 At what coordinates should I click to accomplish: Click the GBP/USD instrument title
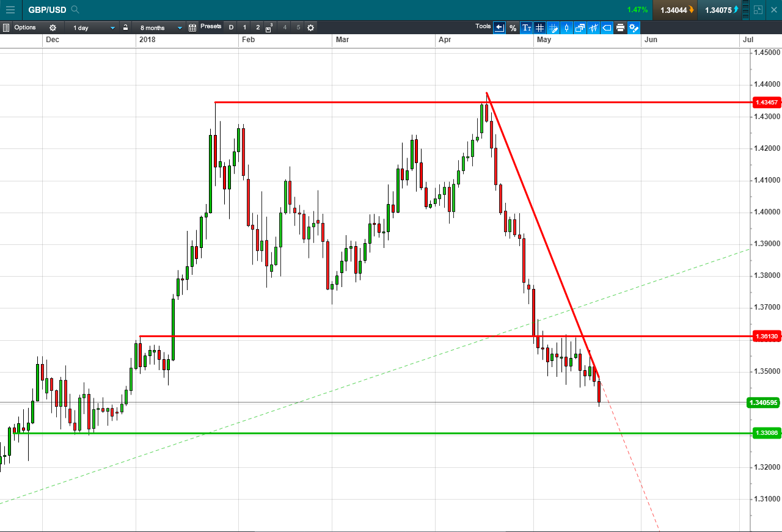47,10
